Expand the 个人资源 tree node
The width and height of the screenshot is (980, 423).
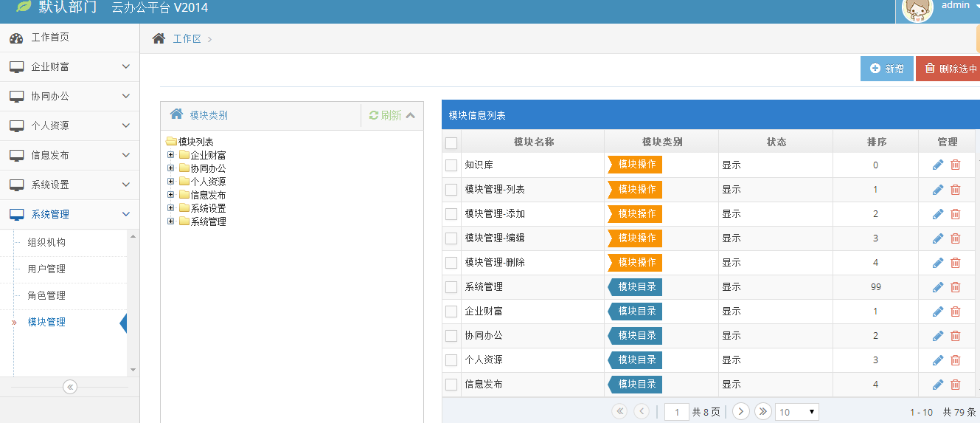[171, 181]
